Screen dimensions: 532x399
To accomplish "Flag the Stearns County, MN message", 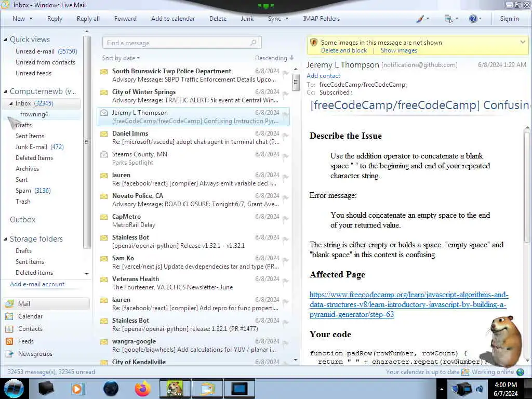I will [x=286, y=156].
